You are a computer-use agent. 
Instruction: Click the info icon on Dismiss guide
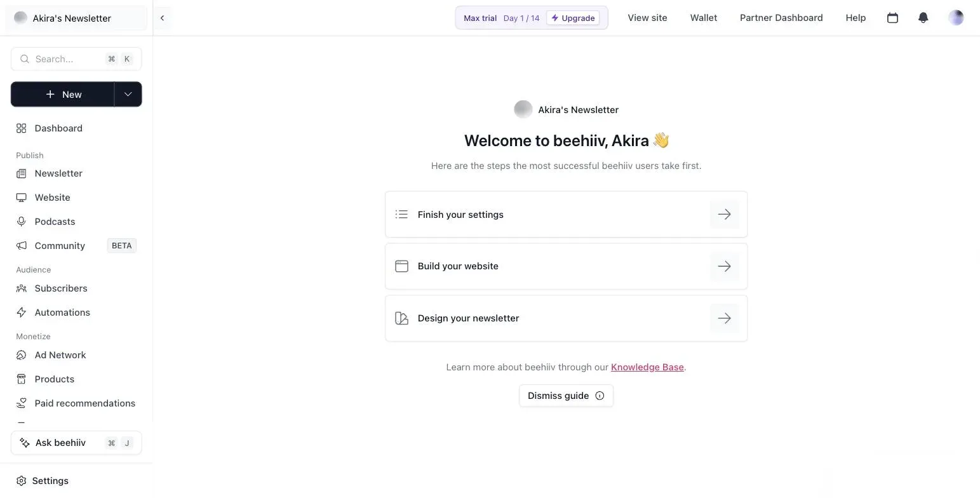tap(600, 396)
